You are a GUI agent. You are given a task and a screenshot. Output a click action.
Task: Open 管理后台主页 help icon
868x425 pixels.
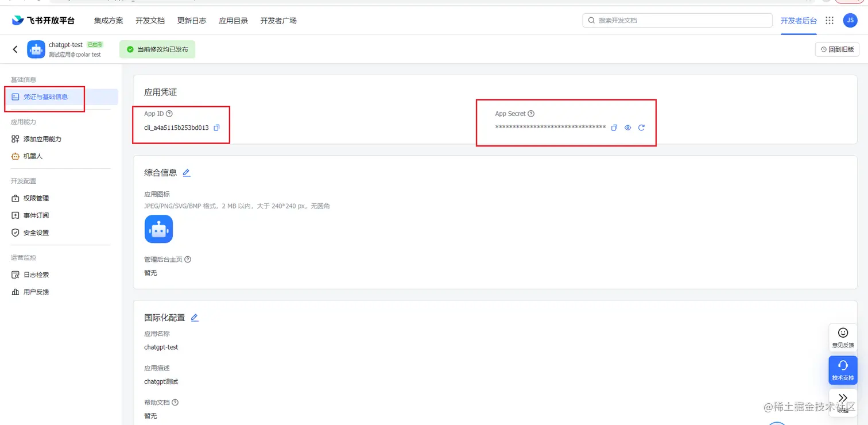click(188, 259)
